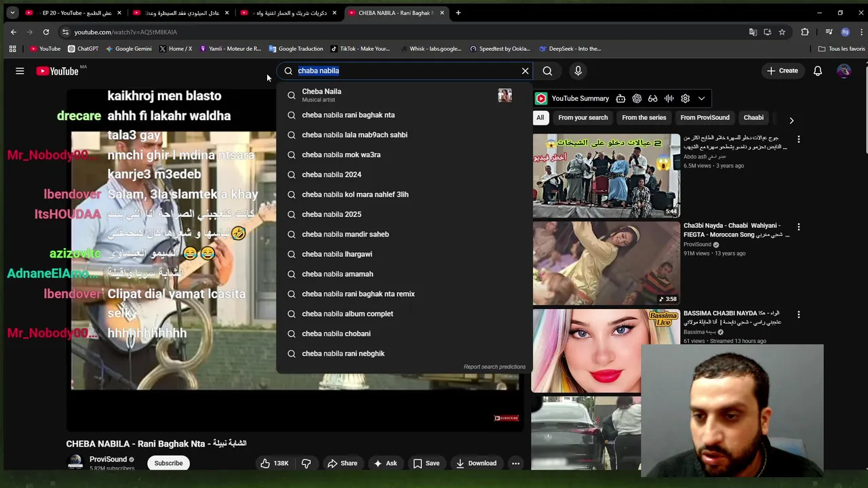This screenshot has width=868, height=488.
Task: Start voice search with microphone
Action: tap(578, 70)
